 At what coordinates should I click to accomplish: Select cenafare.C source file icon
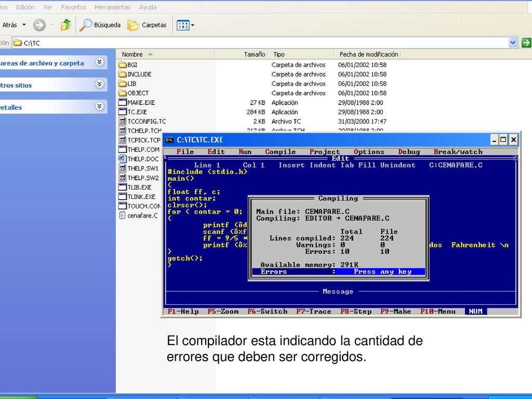click(x=123, y=216)
